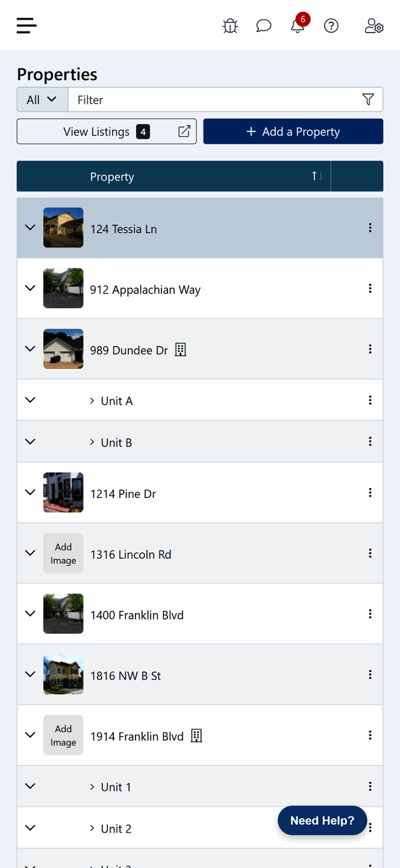400x868 pixels.
Task: Open the chat messages icon
Action: coord(264,26)
